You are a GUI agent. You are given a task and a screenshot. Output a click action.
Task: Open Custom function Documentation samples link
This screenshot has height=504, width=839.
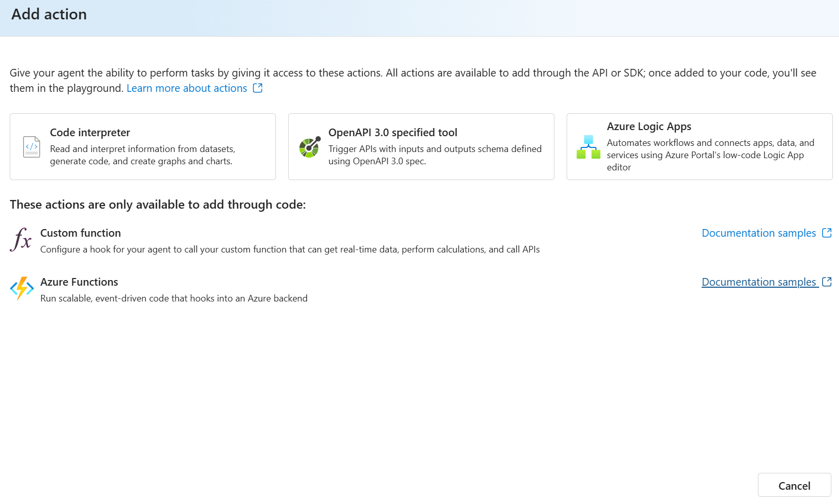pyautogui.click(x=758, y=233)
